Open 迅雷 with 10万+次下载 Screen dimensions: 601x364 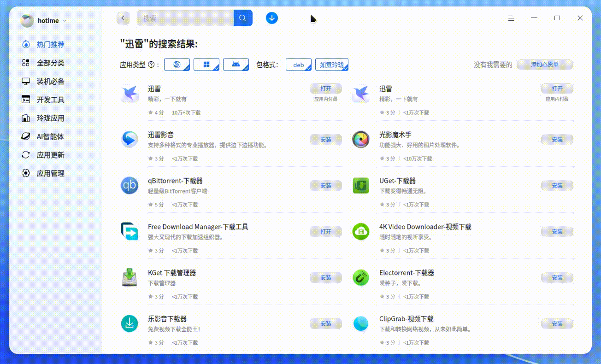(326, 88)
